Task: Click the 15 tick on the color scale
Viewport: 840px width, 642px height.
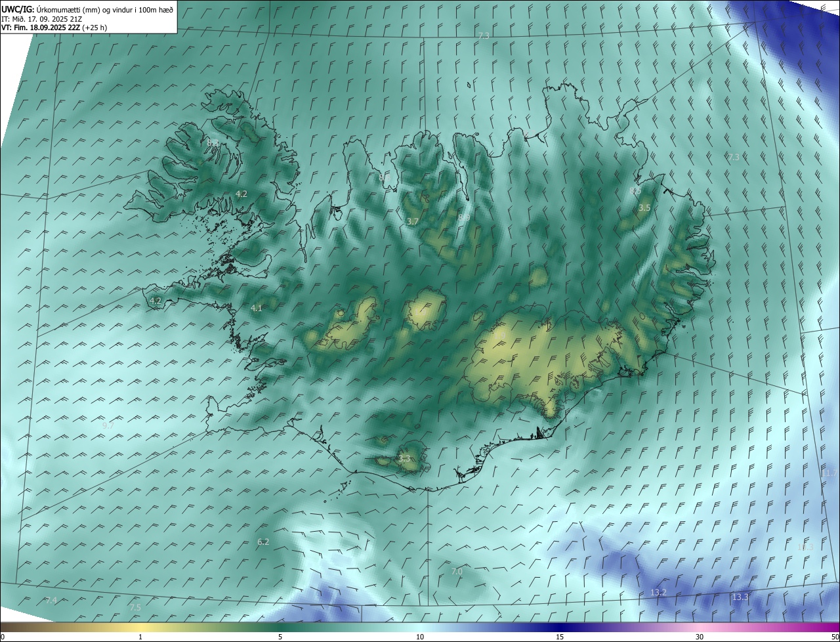Action: point(560,637)
